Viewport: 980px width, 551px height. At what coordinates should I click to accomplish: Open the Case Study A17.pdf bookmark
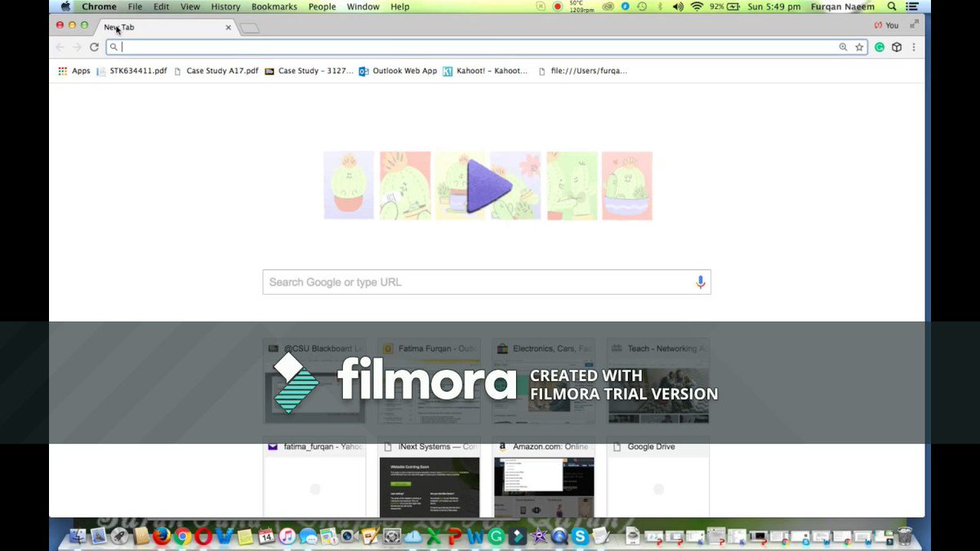(216, 71)
